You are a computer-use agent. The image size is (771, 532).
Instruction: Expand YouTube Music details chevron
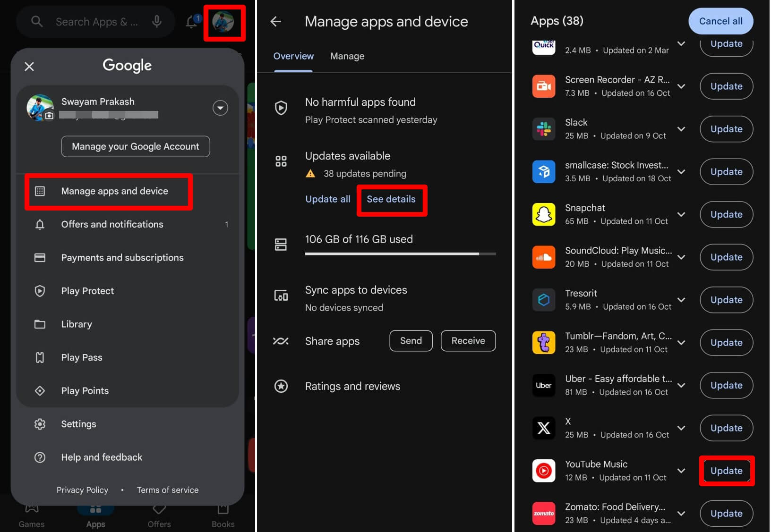(681, 471)
